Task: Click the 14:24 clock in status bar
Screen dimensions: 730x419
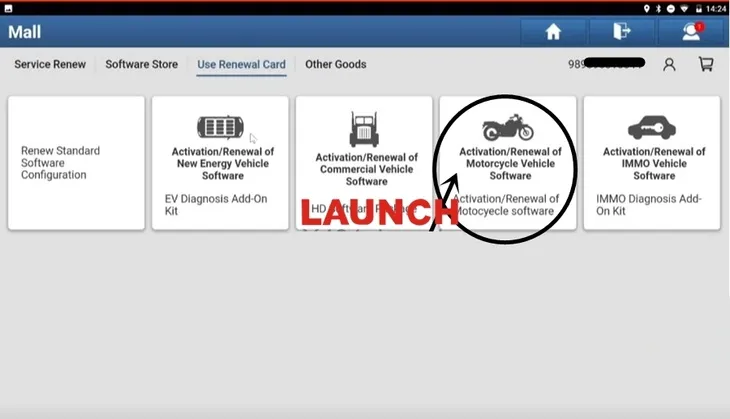Action: click(x=716, y=9)
